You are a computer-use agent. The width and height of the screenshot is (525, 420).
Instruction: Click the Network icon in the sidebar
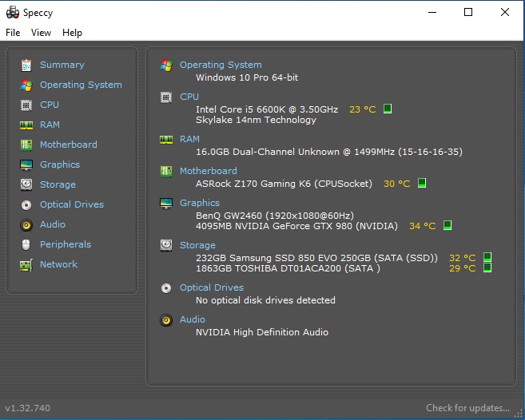coord(26,264)
